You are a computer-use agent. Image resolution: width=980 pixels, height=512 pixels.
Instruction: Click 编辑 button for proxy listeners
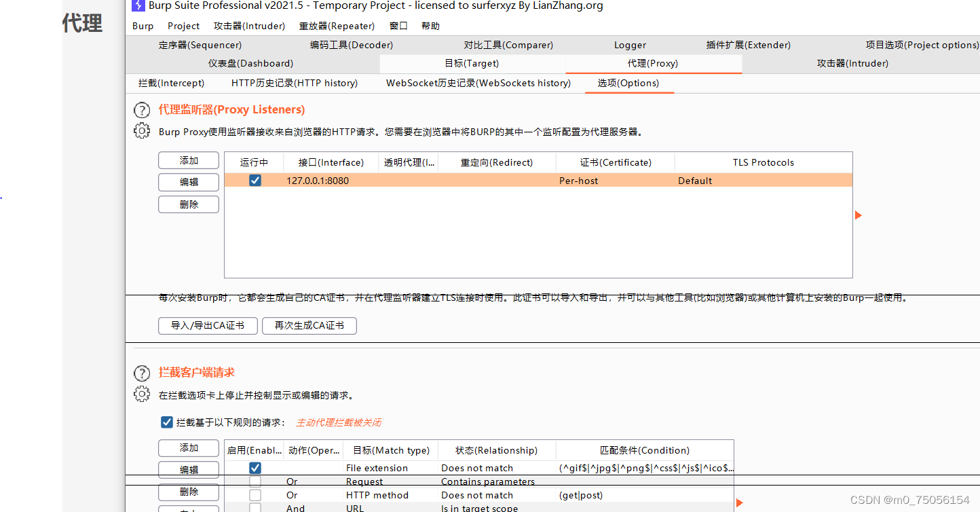click(x=189, y=182)
